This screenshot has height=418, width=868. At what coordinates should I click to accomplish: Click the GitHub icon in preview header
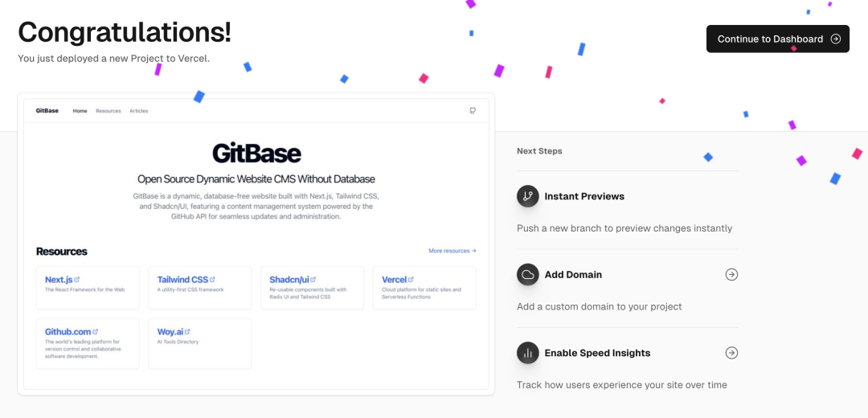pos(473,111)
